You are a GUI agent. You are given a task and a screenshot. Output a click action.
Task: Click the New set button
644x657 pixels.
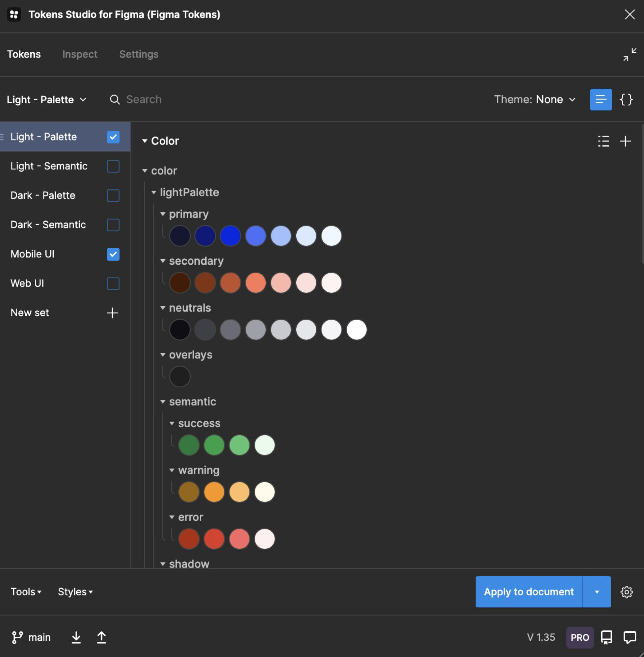click(x=65, y=313)
